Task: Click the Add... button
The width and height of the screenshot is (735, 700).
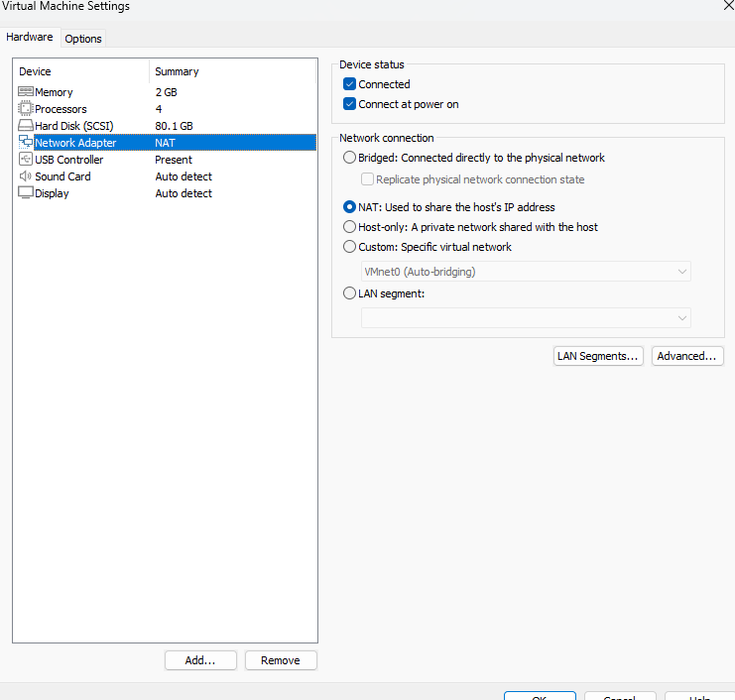Action: (x=200, y=660)
